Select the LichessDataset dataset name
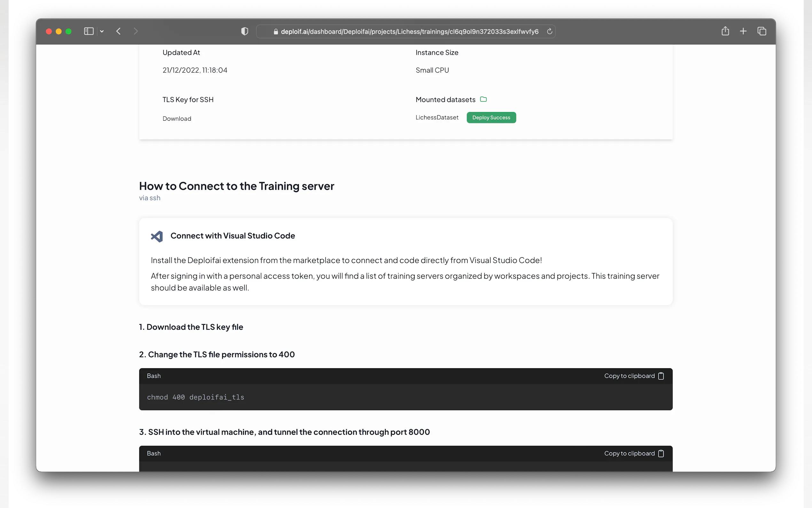 coord(437,118)
